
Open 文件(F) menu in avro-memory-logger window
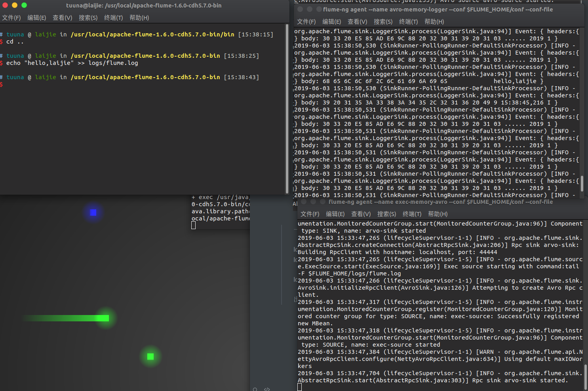point(306,22)
